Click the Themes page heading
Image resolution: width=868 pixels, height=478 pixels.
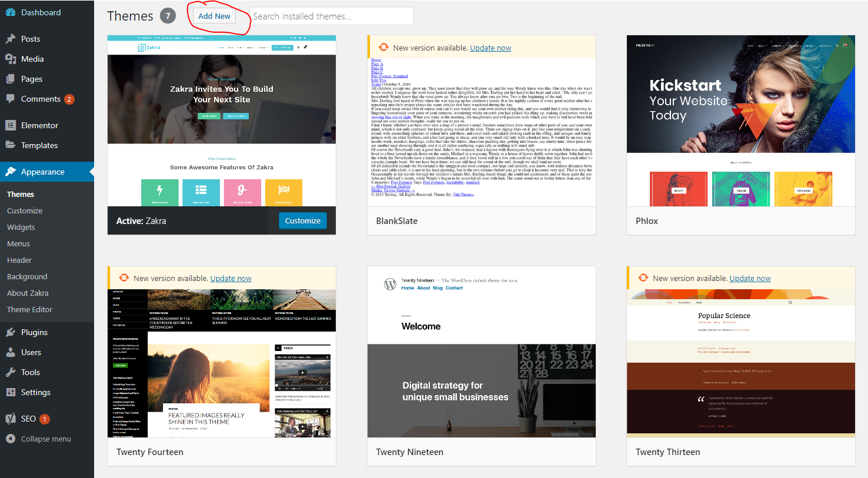point(130,16)
